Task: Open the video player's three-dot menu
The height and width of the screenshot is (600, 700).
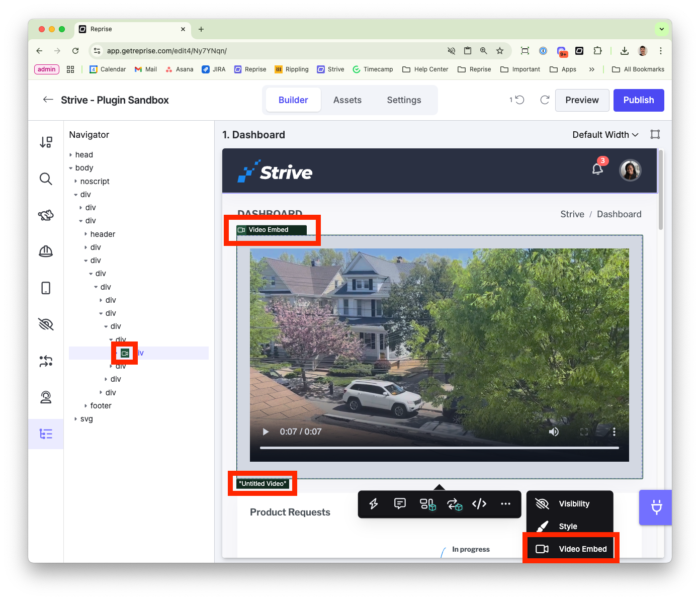Action: (614, 432)
